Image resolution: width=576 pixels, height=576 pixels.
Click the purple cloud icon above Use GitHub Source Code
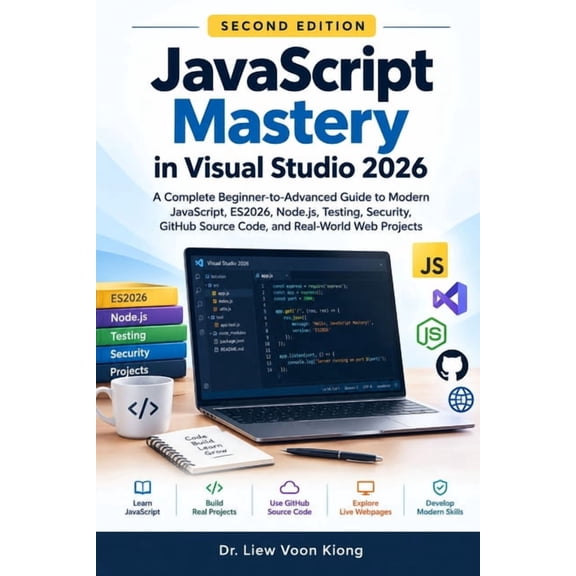(289, 487)
